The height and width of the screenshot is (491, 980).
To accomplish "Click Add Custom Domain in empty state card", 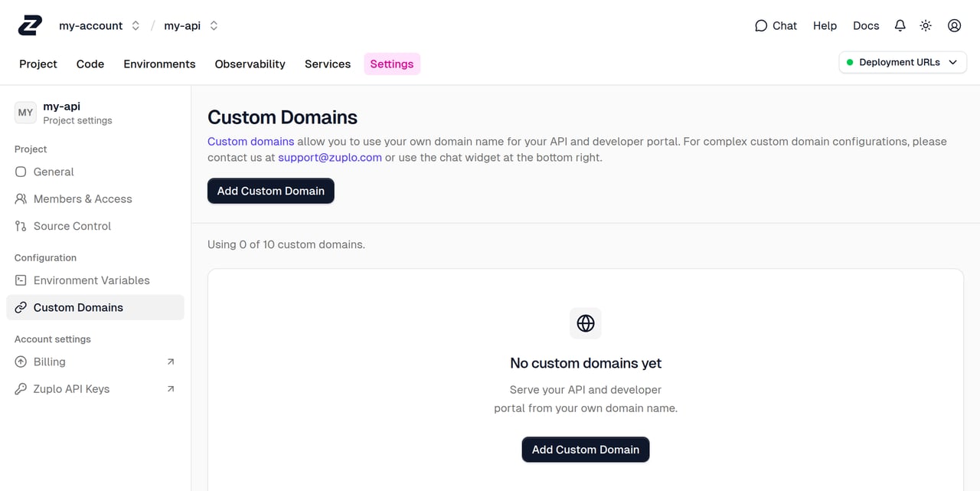I will point(586,450).
